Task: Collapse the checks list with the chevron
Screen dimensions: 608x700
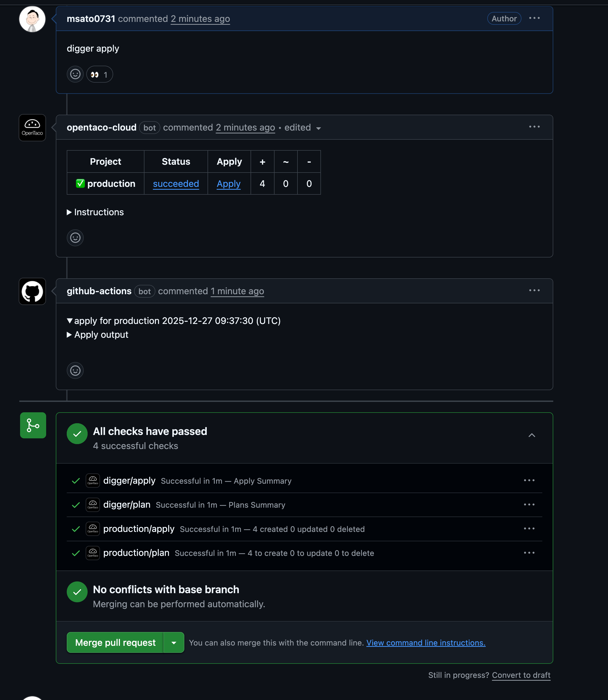Action: (x=532, y=435)
